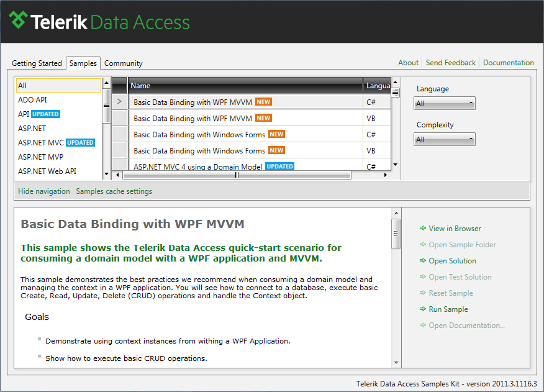Open Samples cache settings

[114, 191]
